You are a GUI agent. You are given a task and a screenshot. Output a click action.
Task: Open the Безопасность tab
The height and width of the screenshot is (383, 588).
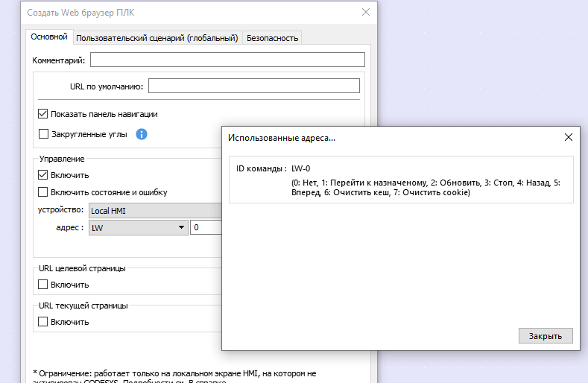click(x=272, y=38)
